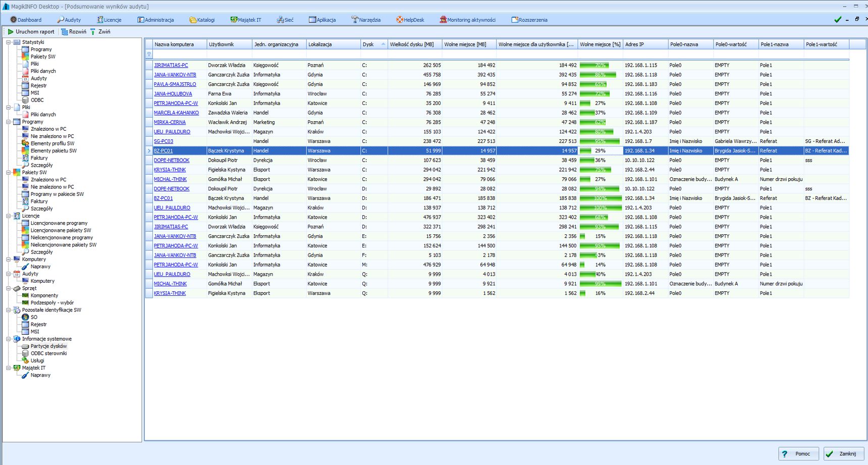Click the Uruchom raport button
The width and height of the screenshot is (868, 465).
(31, 31)
